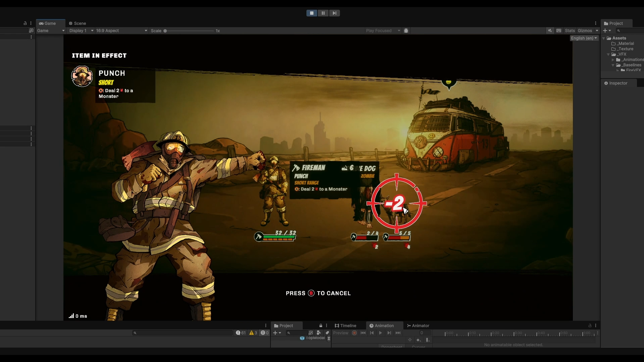Open the Display 1 dropdown
The image size is (644, 362).
pyautogui.click(x=81, y=31)
